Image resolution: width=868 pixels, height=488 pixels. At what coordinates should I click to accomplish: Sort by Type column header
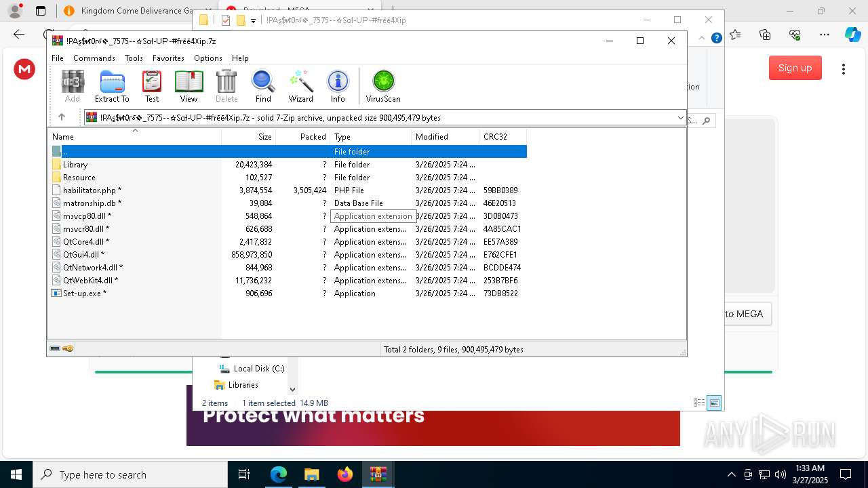370,137
